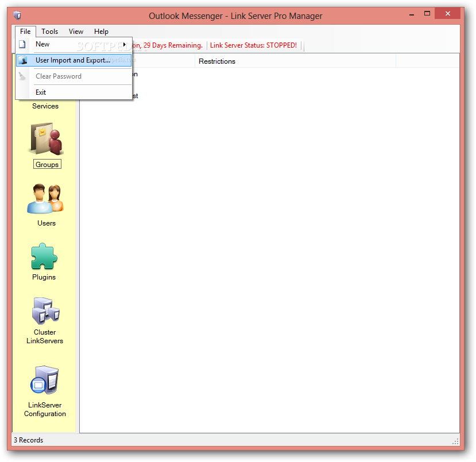This screenshot has width=476, height=462.
Task: Click the Restrictions column header
Action: pos(295,61)
